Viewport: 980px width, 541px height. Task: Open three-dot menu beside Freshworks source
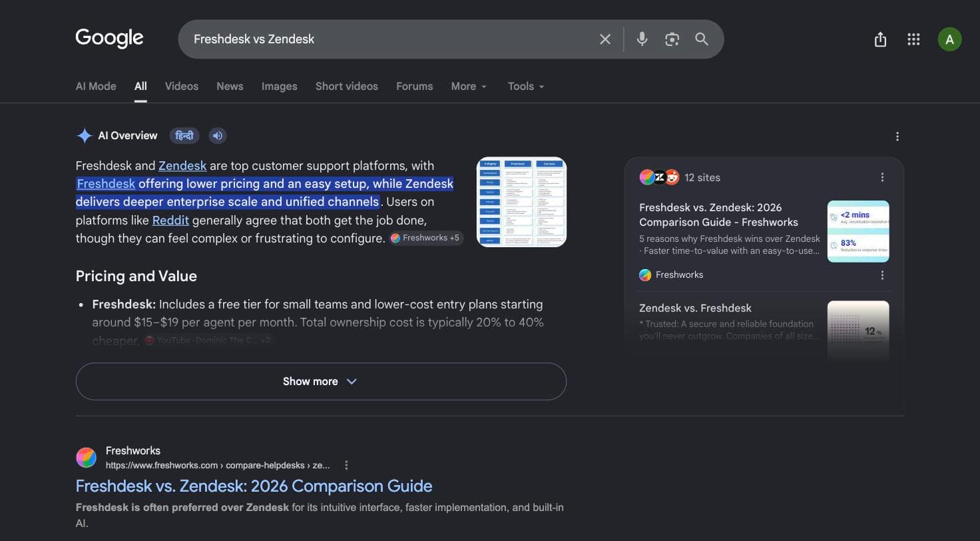(x=882, y=275)
